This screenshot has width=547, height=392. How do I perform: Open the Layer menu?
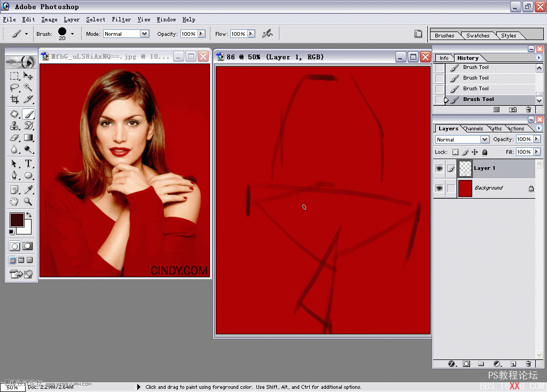(72, 20)
